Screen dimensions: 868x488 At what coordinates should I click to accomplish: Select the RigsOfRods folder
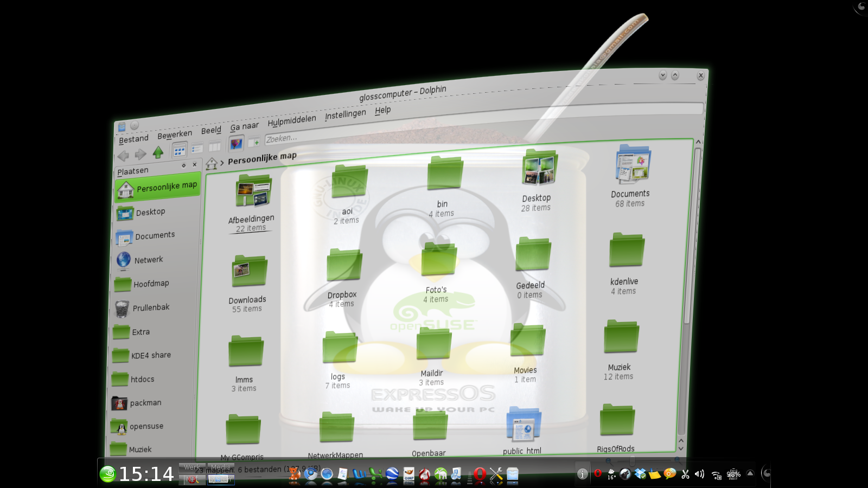click(616, 428)
